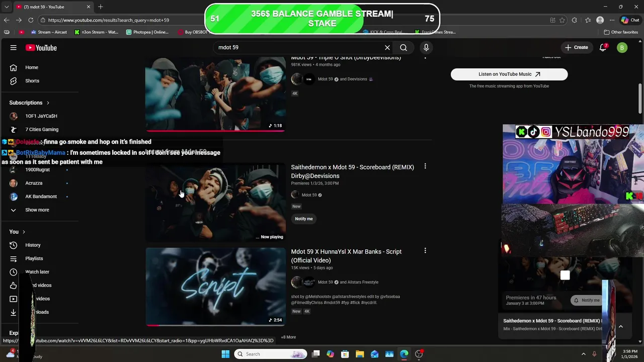Open Script (Official Video) title link

point(346,256)
